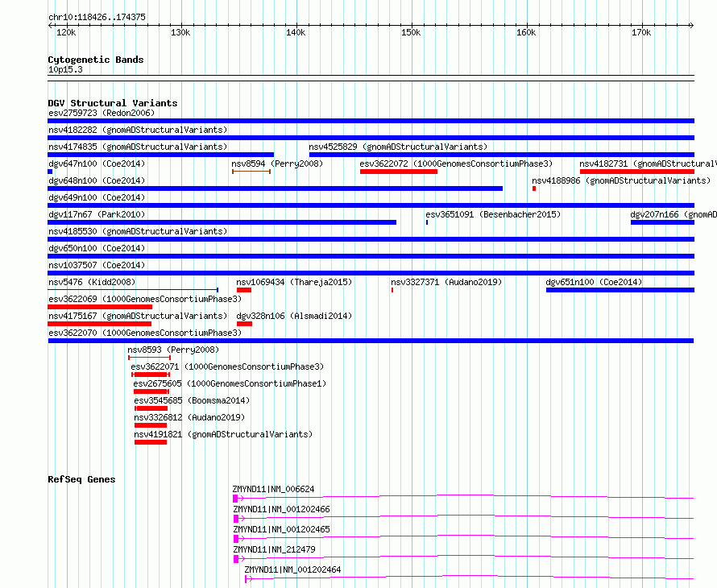Image resolution: width=717 pixels, height=588 pixels.
Task: Click the magenta NM_006624 first exon
Action: (235, 499)
